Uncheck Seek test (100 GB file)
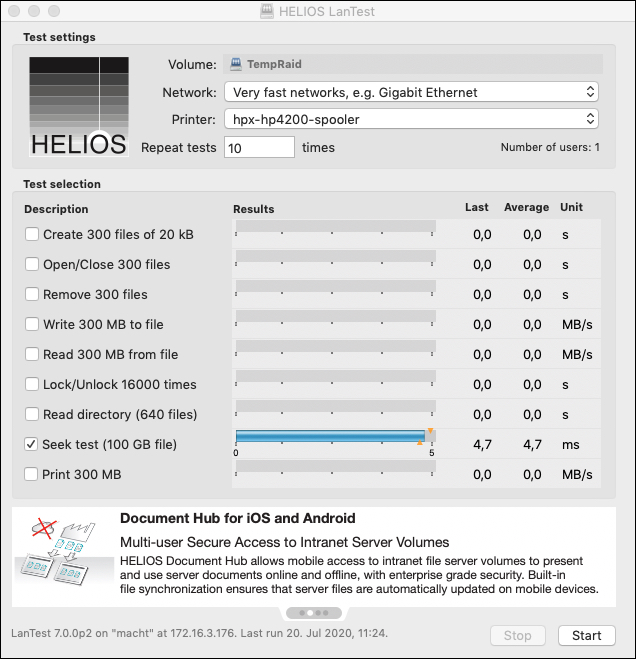This screenshot has height=659, width=636. [x=31, y=444]
